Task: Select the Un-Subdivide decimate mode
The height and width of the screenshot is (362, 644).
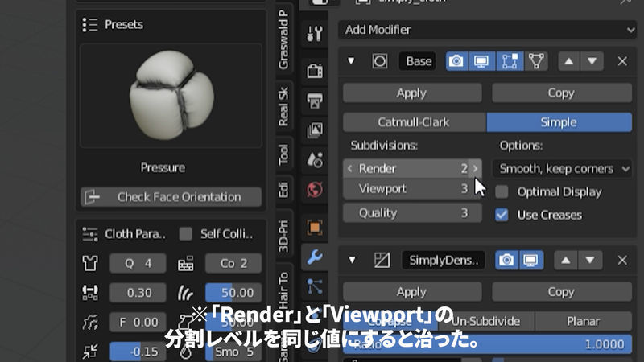Action: tap(485, 321)
